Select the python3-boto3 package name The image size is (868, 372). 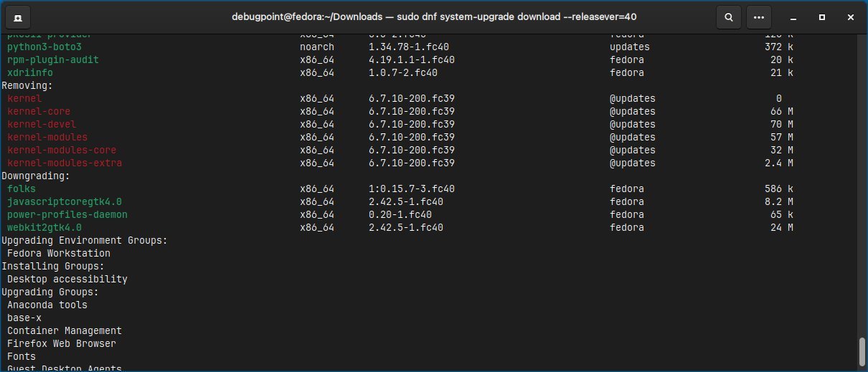pyautogui.click(x=44, y=47)
